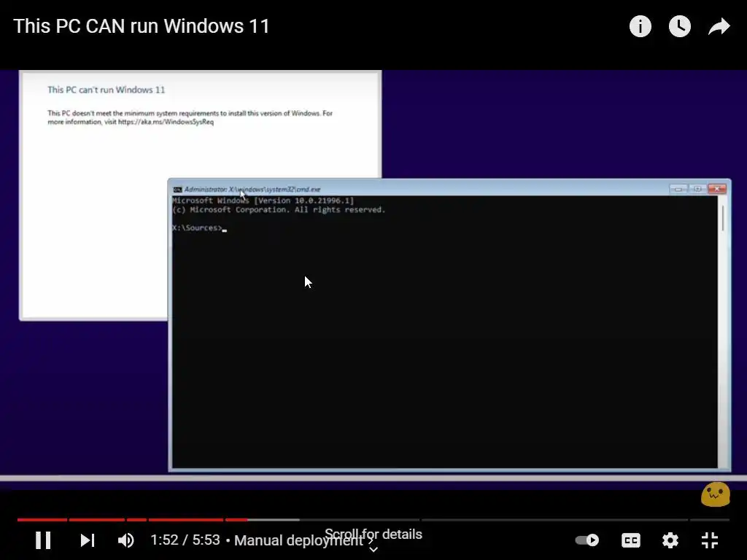
Task: Share the video with arrow icon
Action: (x=719, y=26)
